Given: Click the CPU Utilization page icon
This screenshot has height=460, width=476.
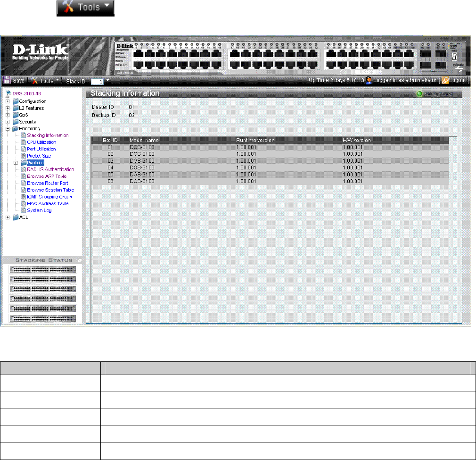Looking at the screenshot, I should pos(24,142).
